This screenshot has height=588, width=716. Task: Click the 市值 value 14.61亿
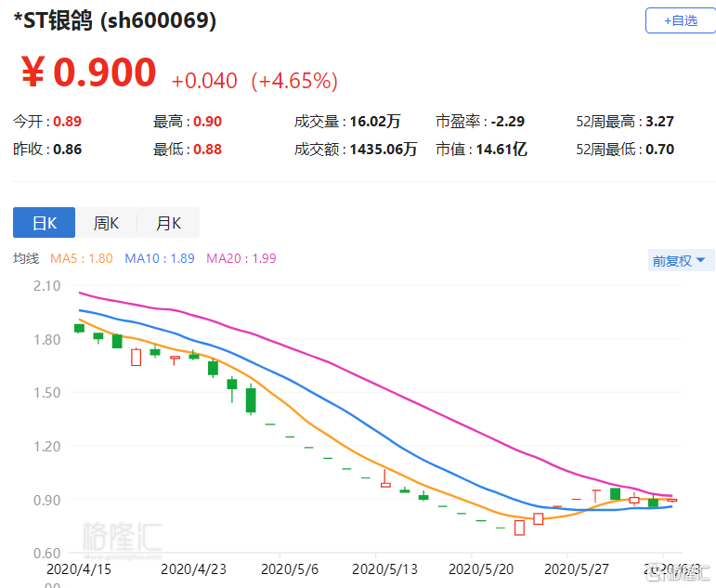[501, 150]
